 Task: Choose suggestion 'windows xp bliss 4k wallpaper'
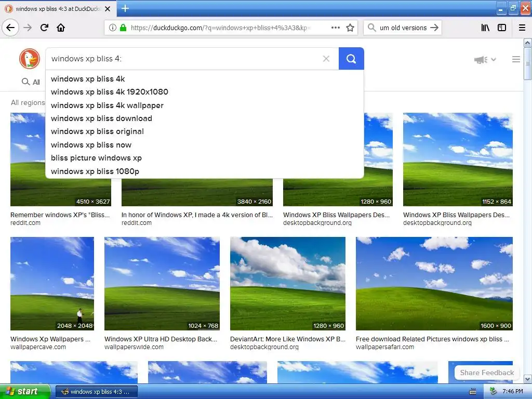(x=205, y=105)
